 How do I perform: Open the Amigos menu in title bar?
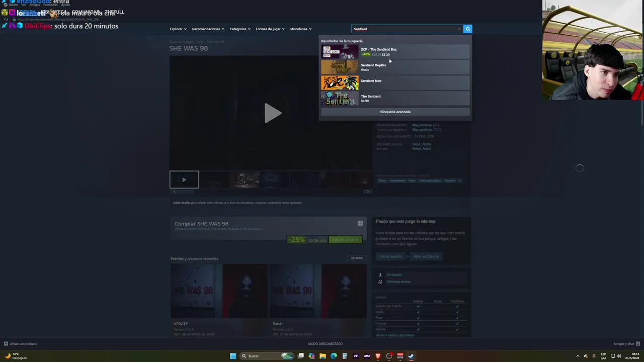35,5
